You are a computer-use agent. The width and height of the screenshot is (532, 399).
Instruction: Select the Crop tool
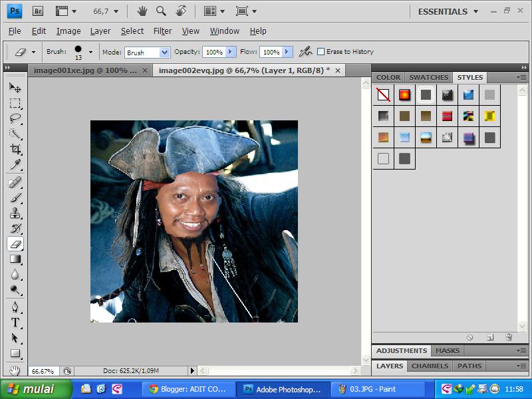15,150
